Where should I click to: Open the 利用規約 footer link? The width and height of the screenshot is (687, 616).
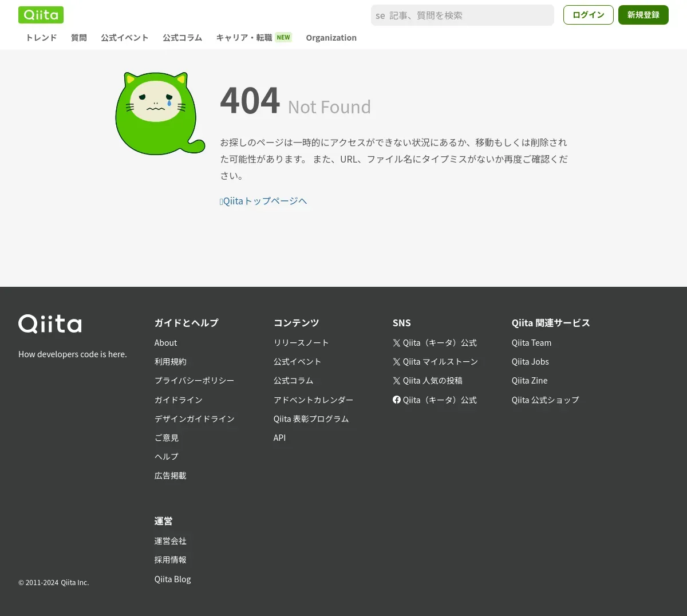point(171,362)
